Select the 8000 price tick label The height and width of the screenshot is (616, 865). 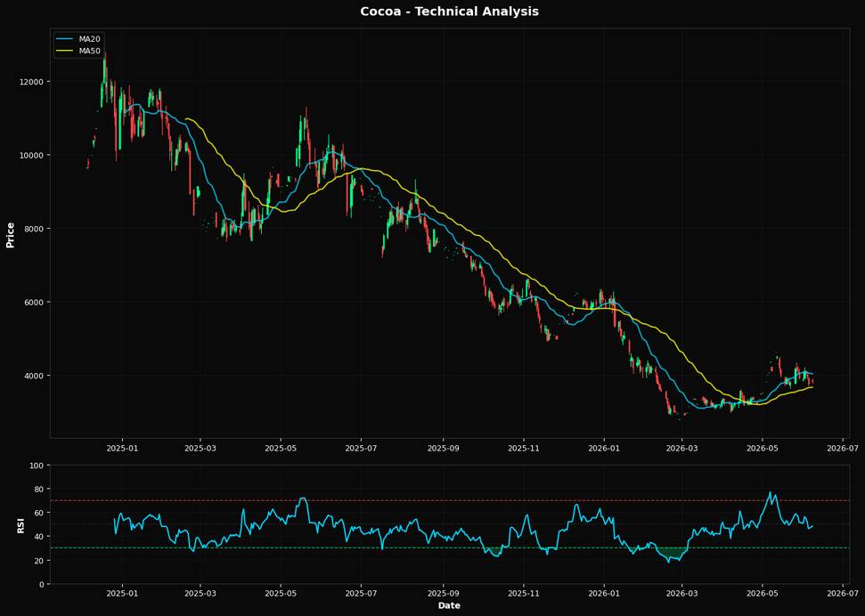[36, 228]
